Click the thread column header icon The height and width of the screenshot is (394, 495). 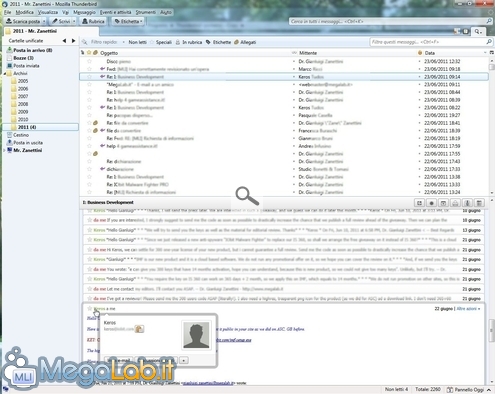83,53
